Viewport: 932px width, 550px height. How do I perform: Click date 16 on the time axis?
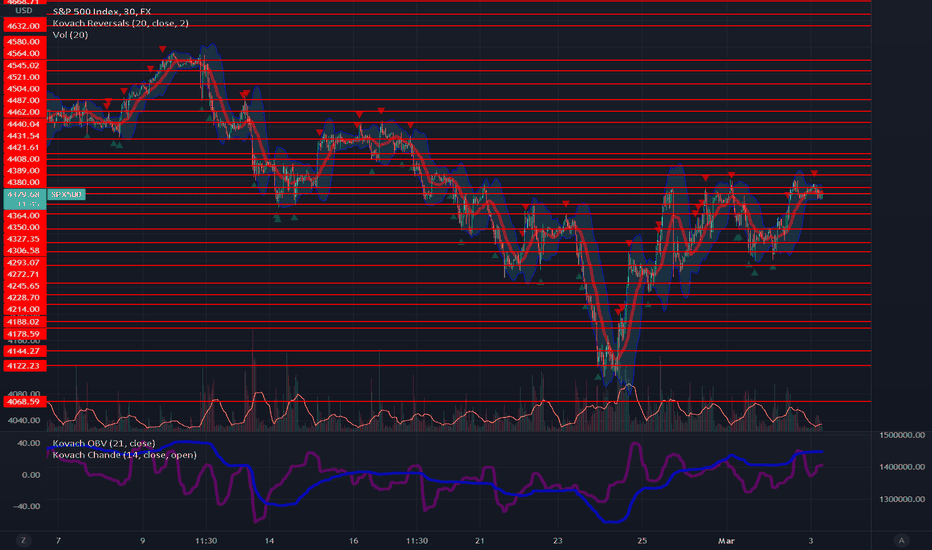point(354,540)
